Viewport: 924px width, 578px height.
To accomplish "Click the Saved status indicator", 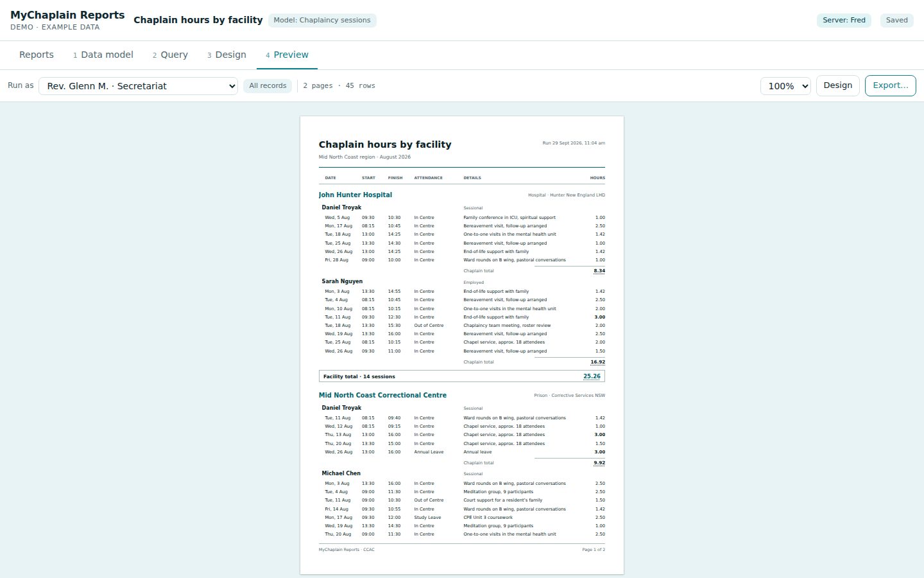I will (x=896, y=21).
